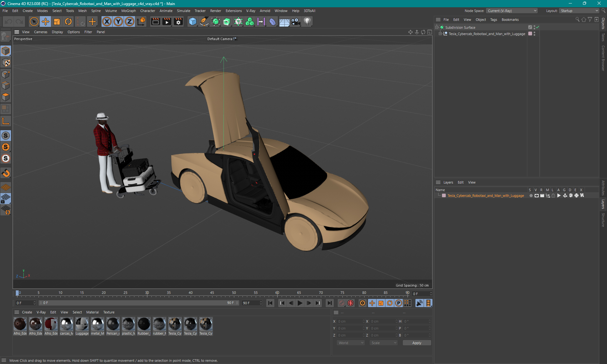Image resolution: width=607 pixels, height=364 pixels.
Task: Click Render View clapperboard icon
Action: tap(155, 21)
